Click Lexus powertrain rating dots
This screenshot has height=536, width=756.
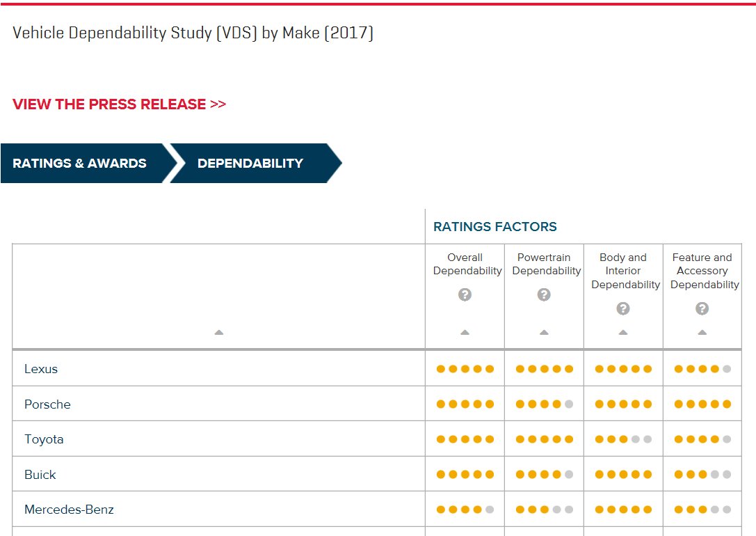pyautogui.click(x=545, y=369)
